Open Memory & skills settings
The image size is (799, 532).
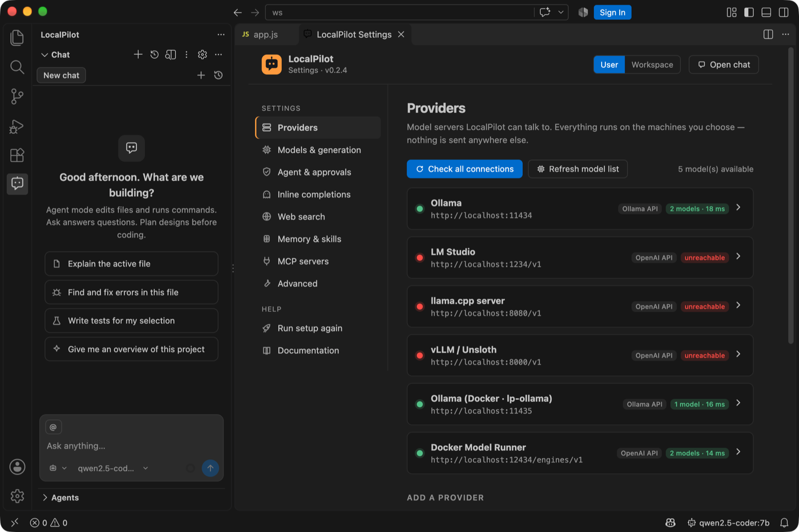(318, 239)
